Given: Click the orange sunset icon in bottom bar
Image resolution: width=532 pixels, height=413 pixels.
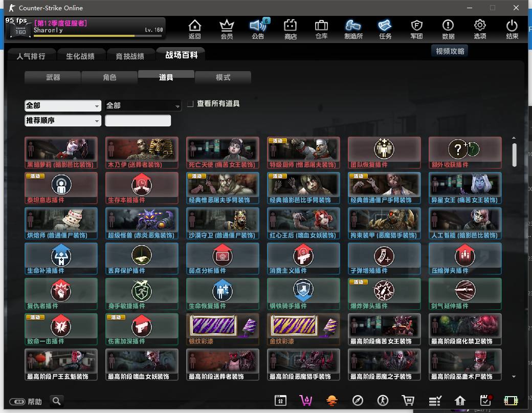Looking at the screenshot, I should (x=332, y=401).
